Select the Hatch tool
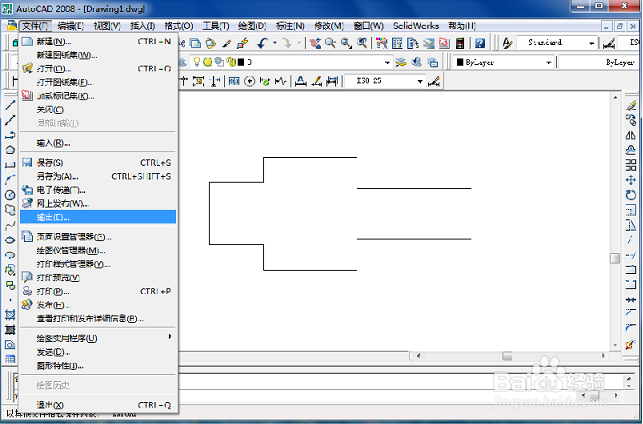This screenshot has height=424, width=643. [x=10, y=315]
